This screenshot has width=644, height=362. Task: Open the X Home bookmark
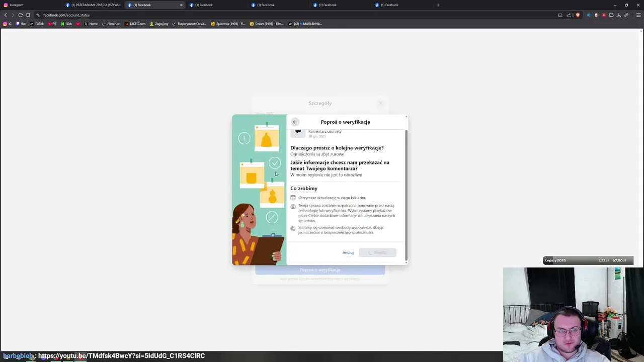click(x=91, y=24)
